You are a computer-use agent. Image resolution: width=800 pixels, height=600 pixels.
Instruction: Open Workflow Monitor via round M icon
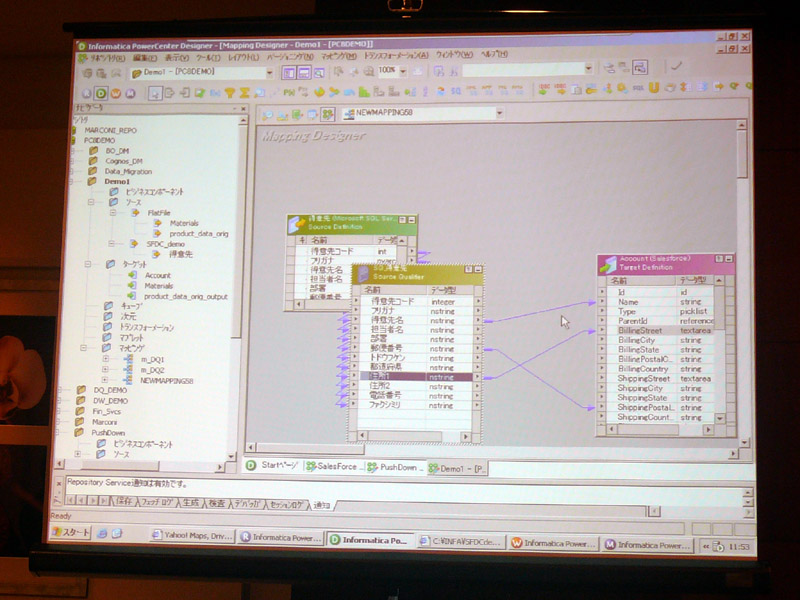[x=131, y=93]
